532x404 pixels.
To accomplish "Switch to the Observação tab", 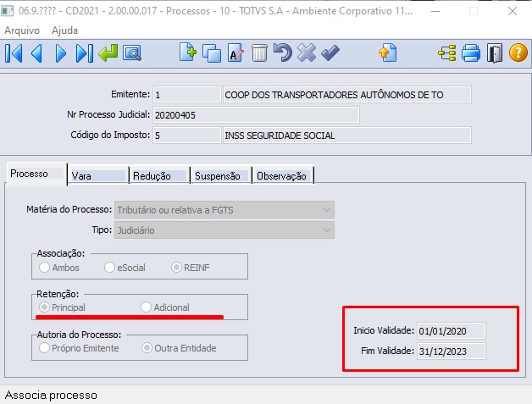I will 283,175.
